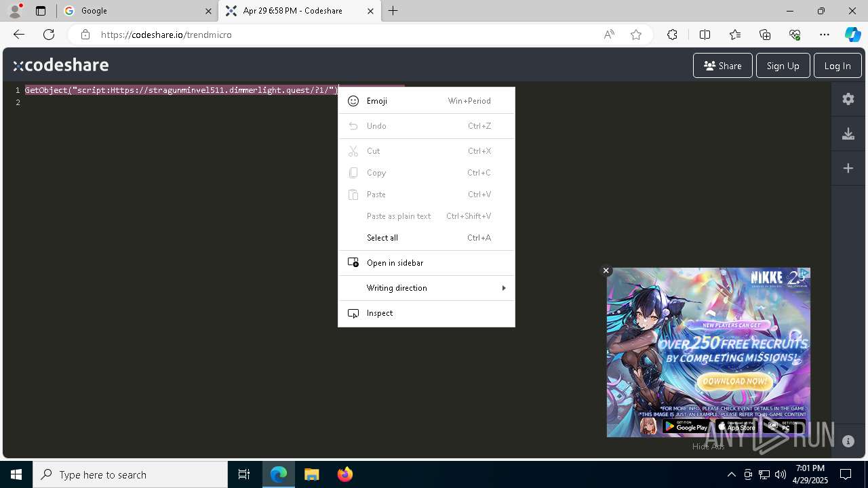This screenshot has height=488, width=868.
Task: Toggle Split screen view
Action: [x=705, y=35]
